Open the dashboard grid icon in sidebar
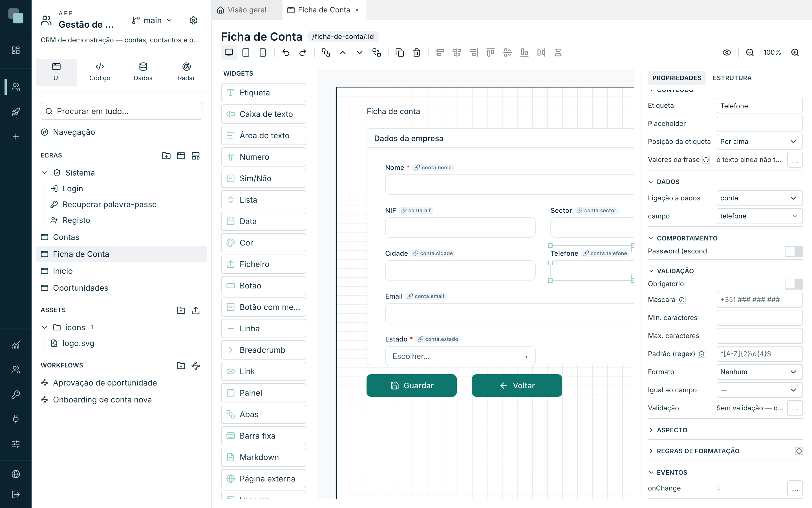 (x=16, y=51)
